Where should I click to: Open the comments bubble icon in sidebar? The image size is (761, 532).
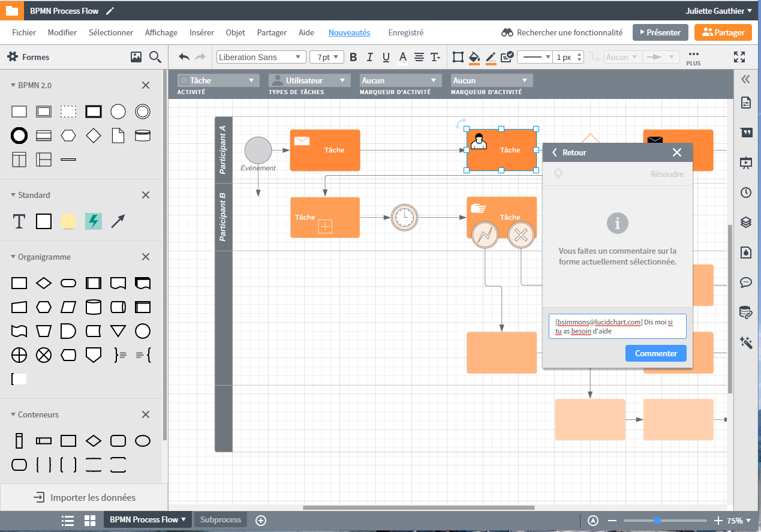click(746, 282)
